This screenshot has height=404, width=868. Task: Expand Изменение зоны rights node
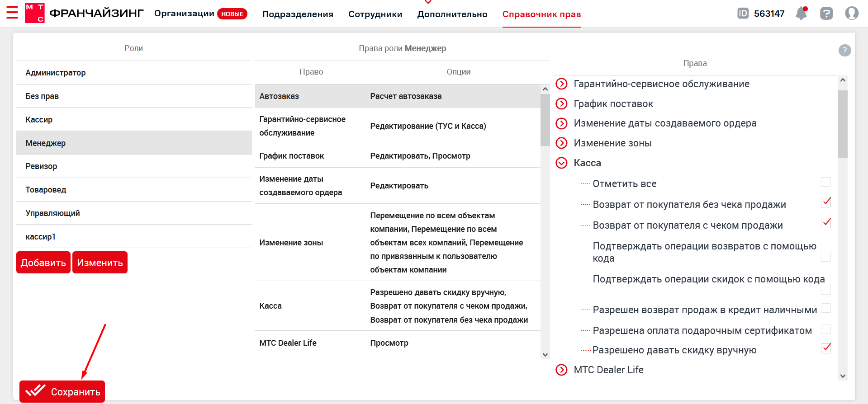[x=561, y=143]
